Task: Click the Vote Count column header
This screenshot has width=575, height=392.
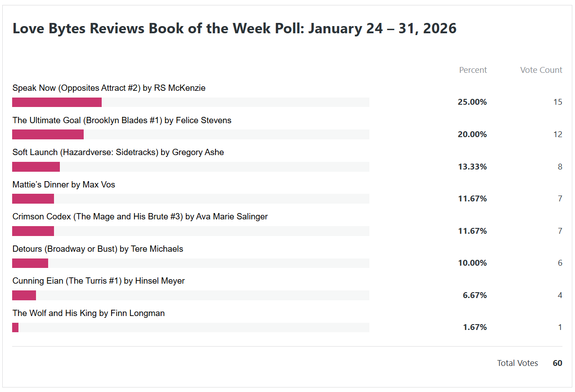Action: click(541, 70)
